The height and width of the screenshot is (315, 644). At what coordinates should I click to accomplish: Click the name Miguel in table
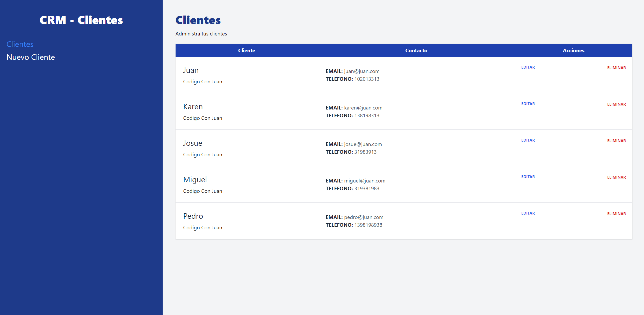195,180
